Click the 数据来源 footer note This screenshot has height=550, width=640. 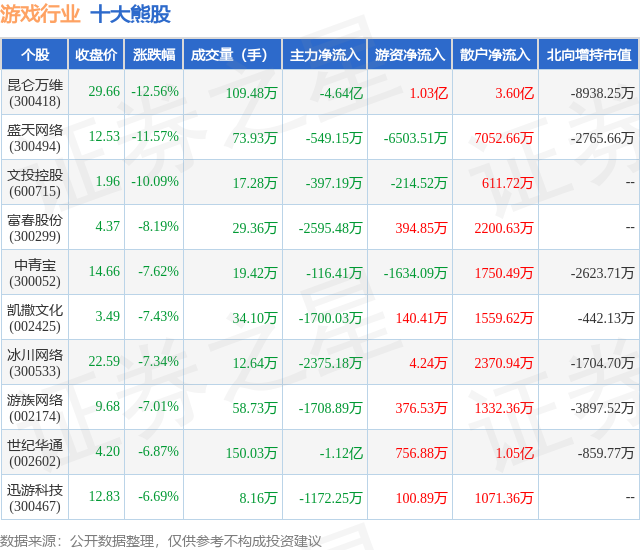160,541
